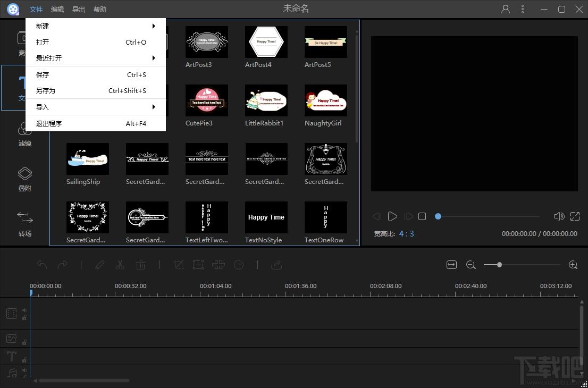Select the TextNoStyle template

(x=266, y=222)
